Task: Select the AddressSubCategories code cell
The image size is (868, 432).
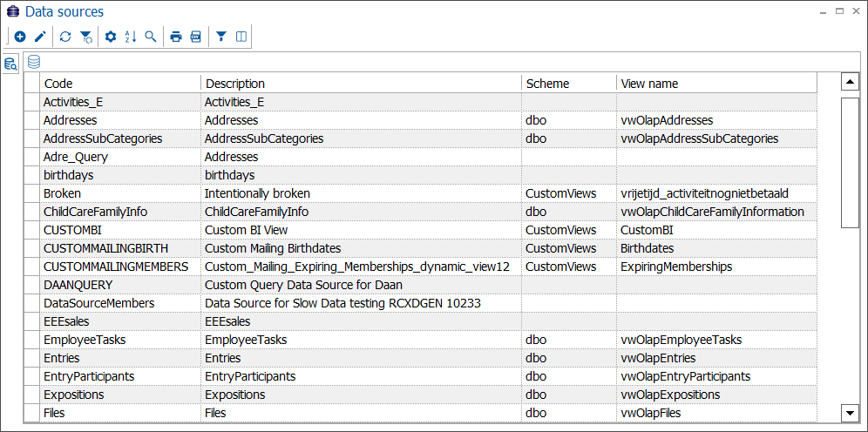Action: [120, 138]
